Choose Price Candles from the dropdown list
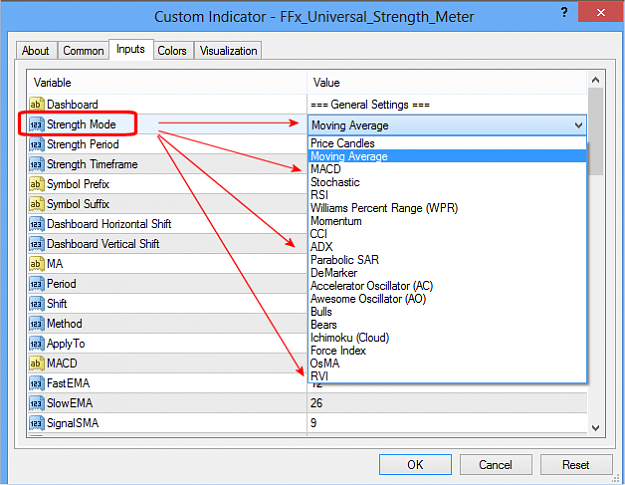 point(447,143)
